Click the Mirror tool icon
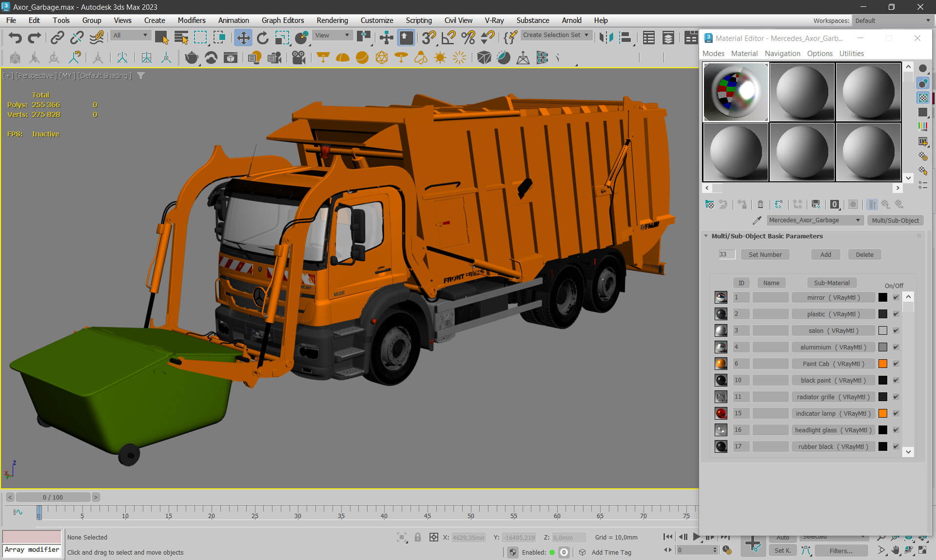The image size is (936, 560). point(606,38)
